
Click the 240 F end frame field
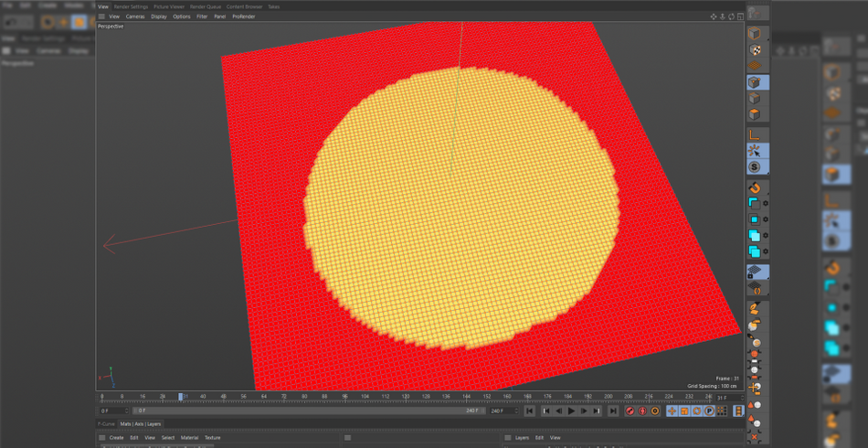pos(503,411)
